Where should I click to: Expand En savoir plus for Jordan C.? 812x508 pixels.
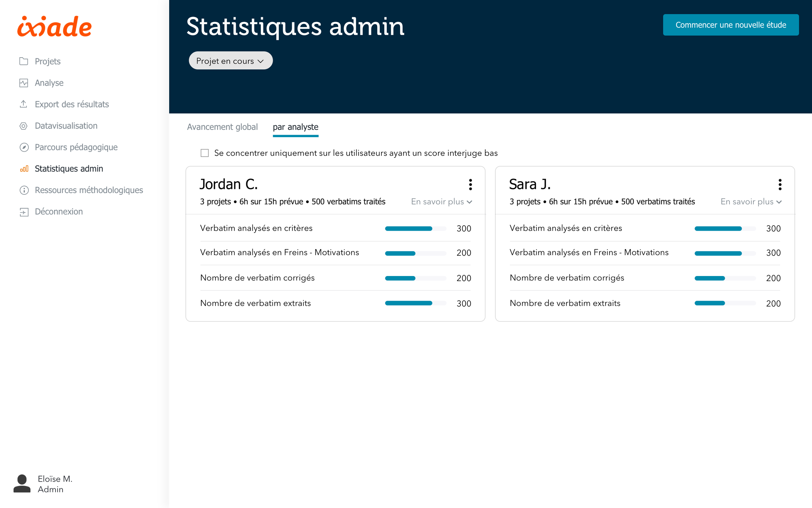point(441,202)
